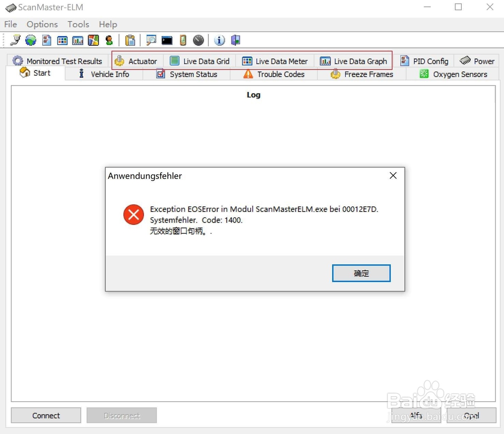Switch to Trouble Codes tab
The image size is (504, 434).
(274, 74)
